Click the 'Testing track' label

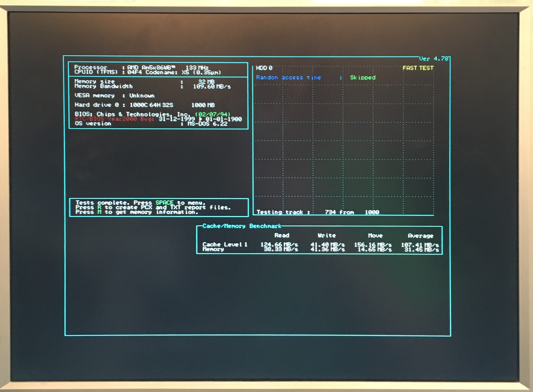coord(280,212)
